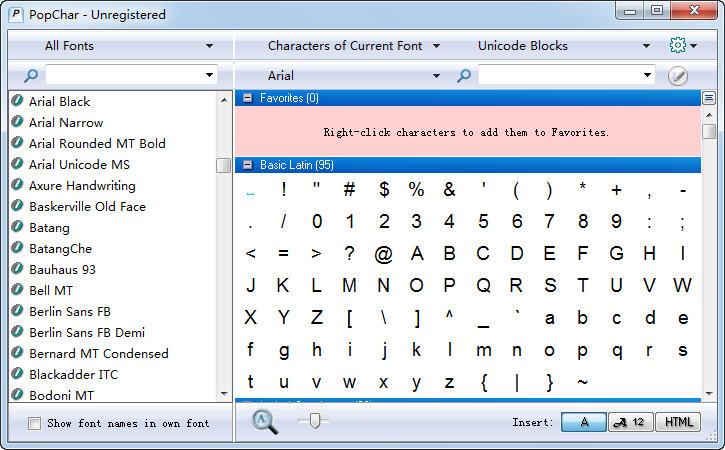725x450 pixels.
Task: Select the ampersand character
Action: 449,189
